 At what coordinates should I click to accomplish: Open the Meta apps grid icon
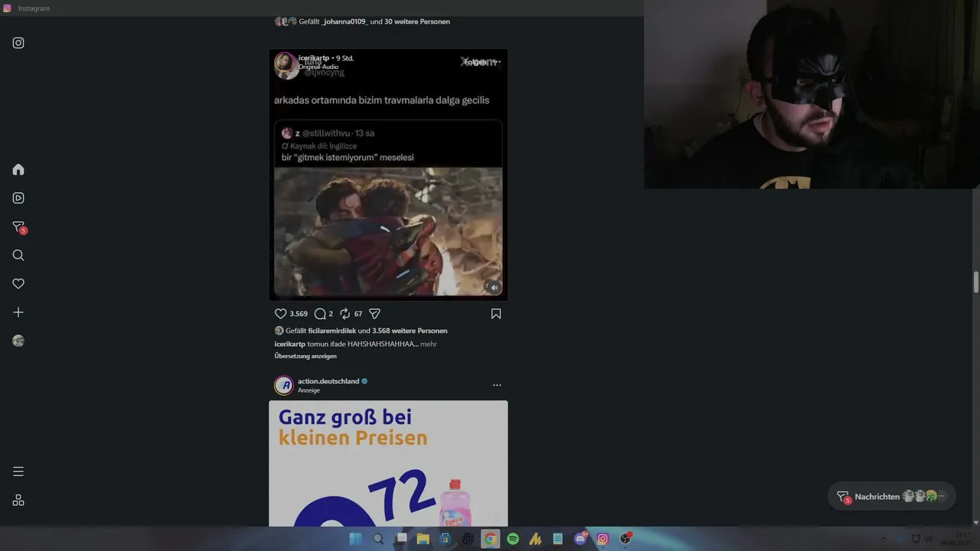click(x=18, y=500)
